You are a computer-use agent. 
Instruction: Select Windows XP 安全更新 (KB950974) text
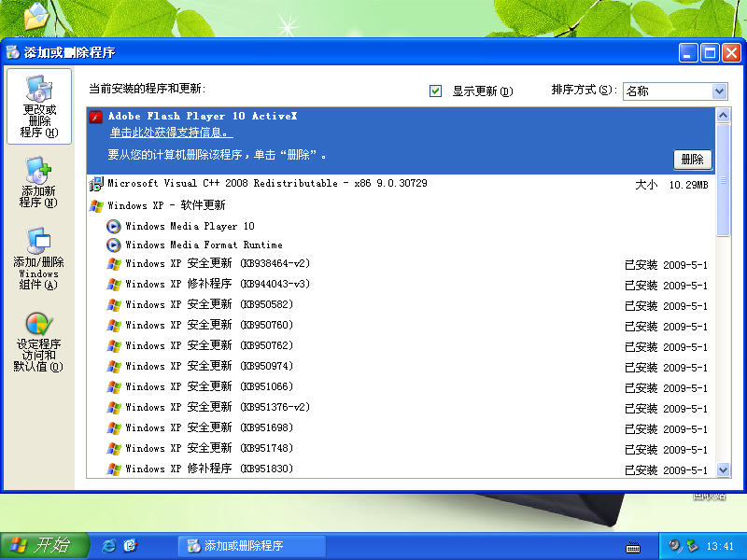pos(209,366)
